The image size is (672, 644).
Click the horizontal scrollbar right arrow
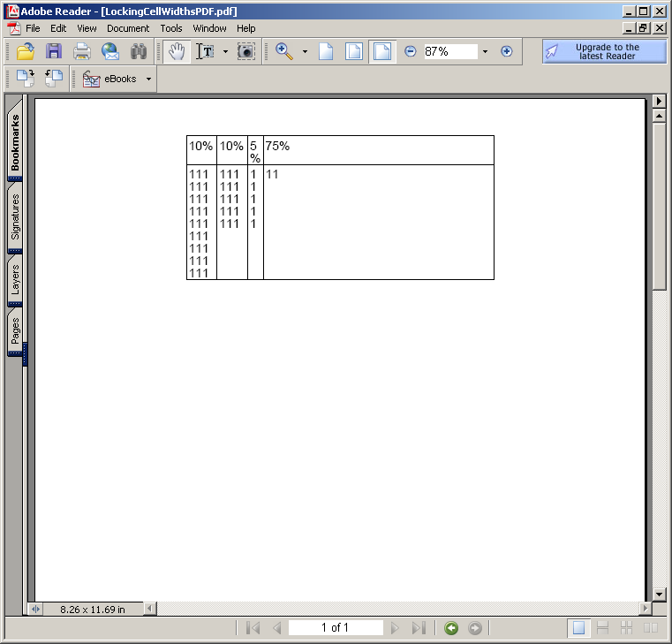point(645,608)
